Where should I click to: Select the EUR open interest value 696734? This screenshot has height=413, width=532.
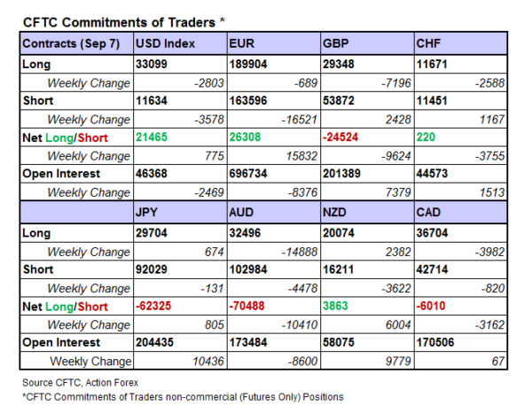pyautogui.click(x=249, y=175)
